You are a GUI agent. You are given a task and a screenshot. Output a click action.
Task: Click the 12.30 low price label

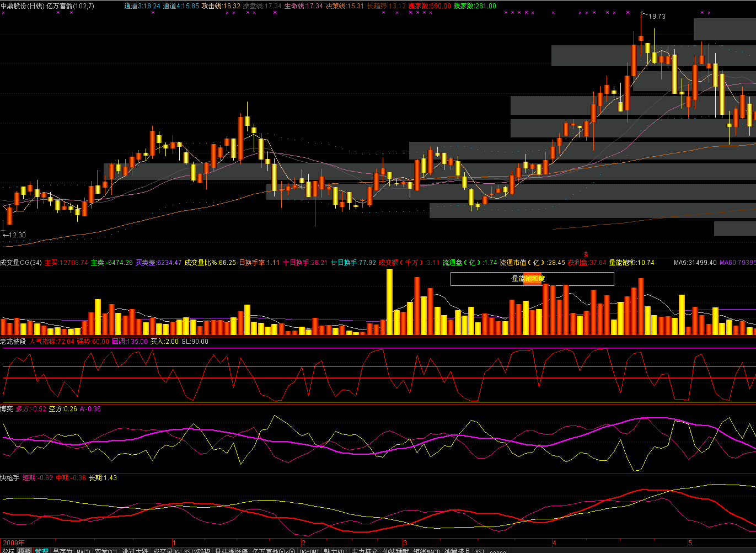pyautogui.click(x=17, y=235)
